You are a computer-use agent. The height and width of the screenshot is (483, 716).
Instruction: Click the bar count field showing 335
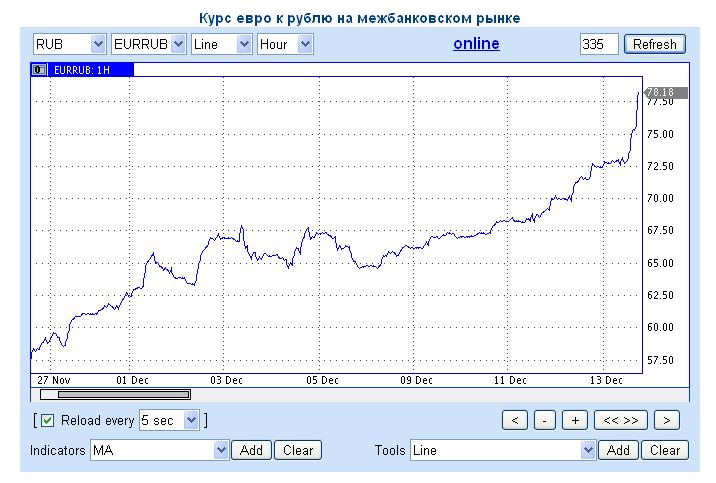tap(599, 44)
